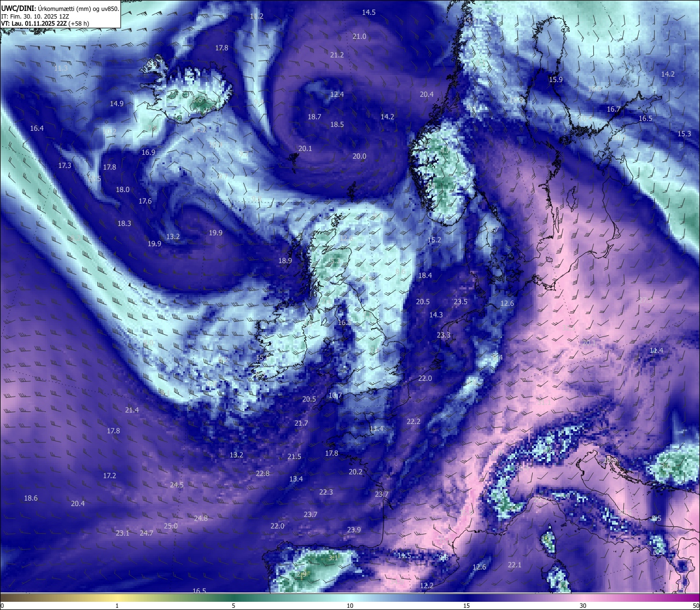Select the 14.9 value near Iceland

[116, 104]
